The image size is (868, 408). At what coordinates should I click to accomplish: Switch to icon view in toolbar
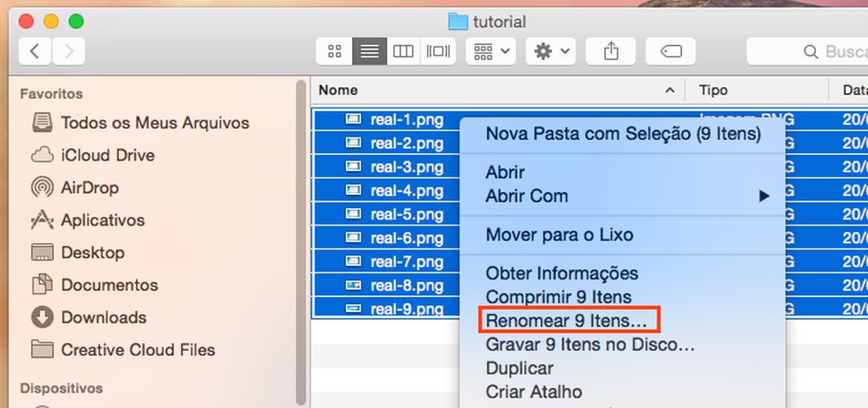click(x=334, y=51)
